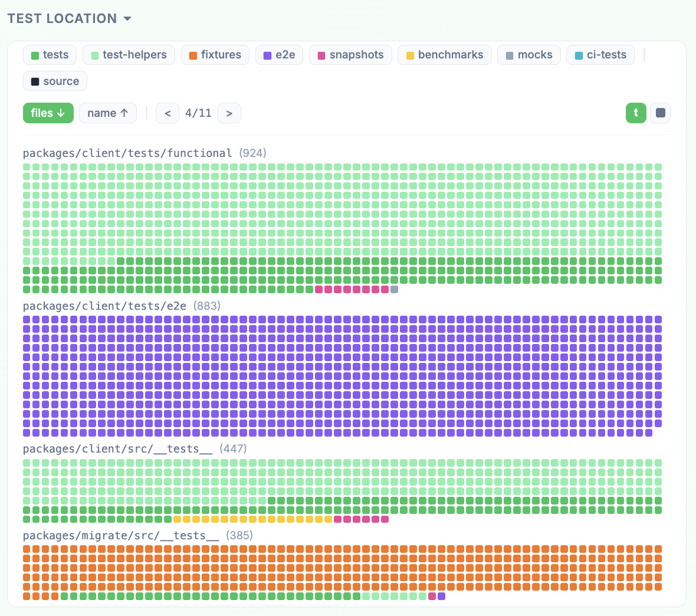Select first pink snapshot square in functional grid
Image resolution: width=696 pixels, height=616 pixels.
tap(319, 290)
